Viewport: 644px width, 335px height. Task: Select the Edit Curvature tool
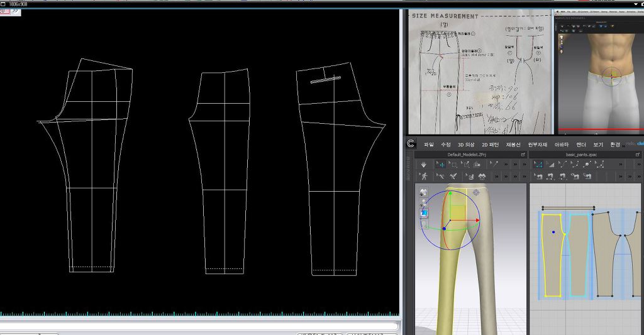pos(562,164)
